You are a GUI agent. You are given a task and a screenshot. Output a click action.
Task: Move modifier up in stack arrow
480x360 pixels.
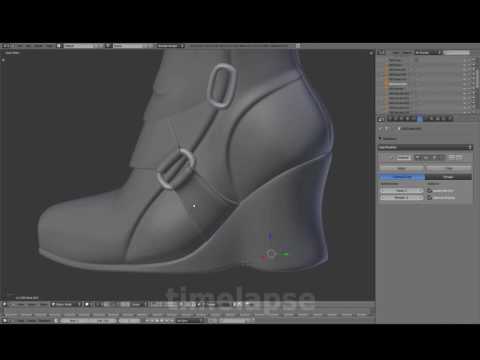[452, 157]
